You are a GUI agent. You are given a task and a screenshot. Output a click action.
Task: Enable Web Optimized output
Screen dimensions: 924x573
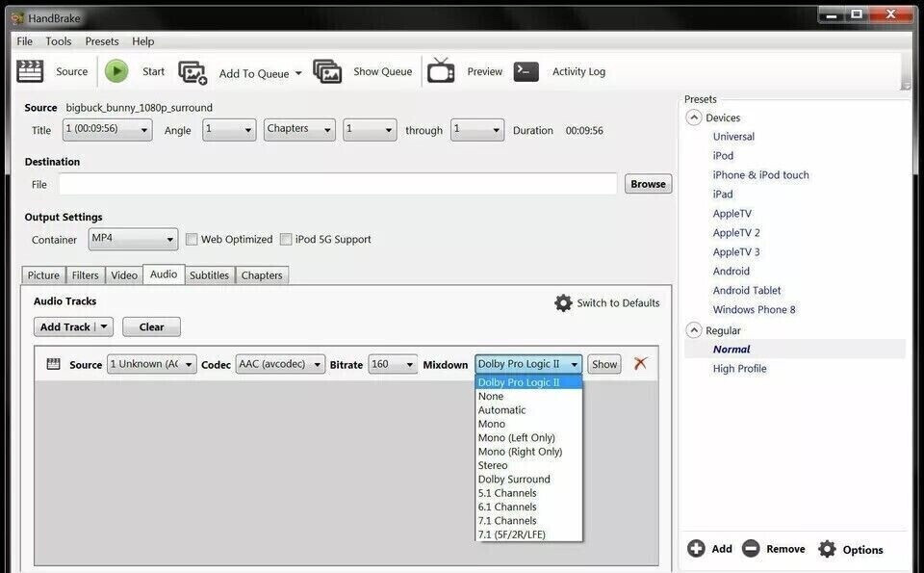click(x=192, y=238)
